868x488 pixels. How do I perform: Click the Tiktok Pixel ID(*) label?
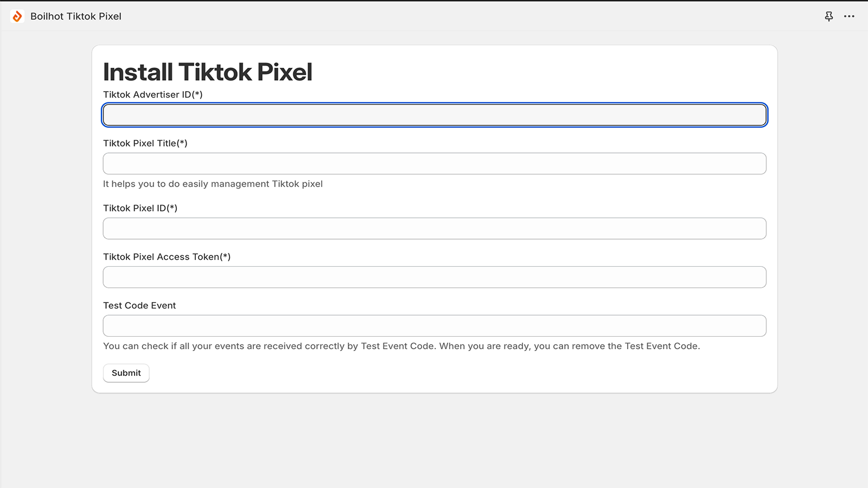pyautogui.click(x=141, y=208)
